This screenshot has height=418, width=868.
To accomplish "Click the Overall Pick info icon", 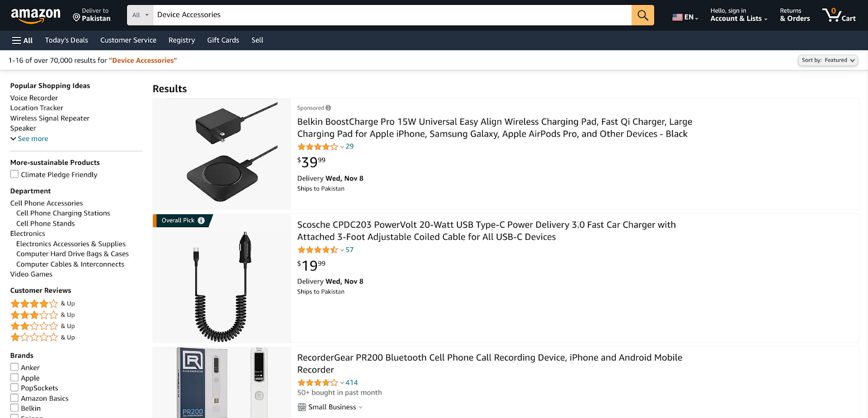I will [201, 221].
